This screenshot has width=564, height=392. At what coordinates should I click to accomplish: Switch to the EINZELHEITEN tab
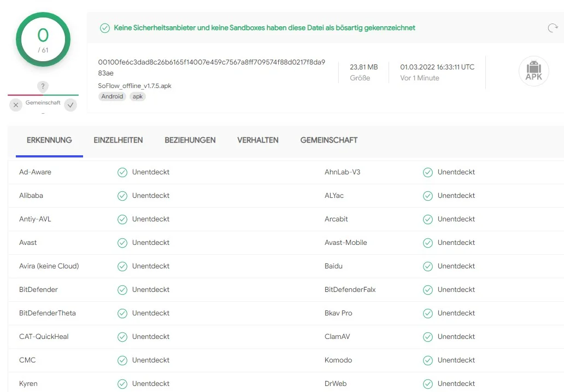(119, 140)
